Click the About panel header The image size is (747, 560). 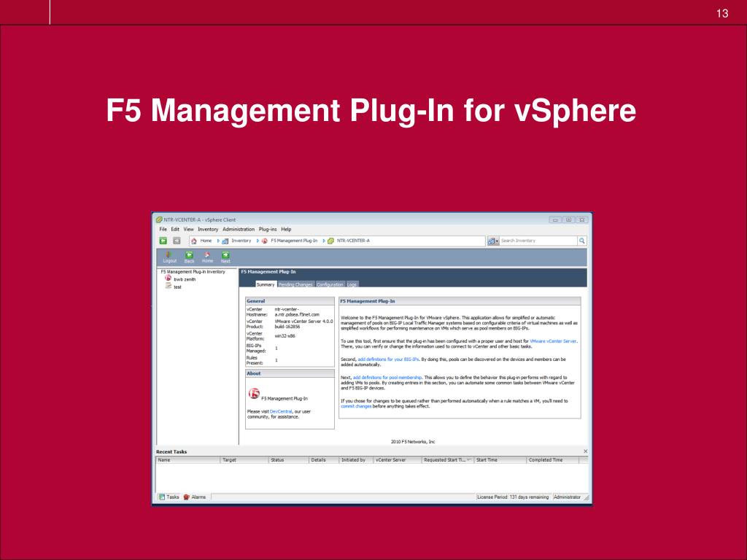[290, 374]
